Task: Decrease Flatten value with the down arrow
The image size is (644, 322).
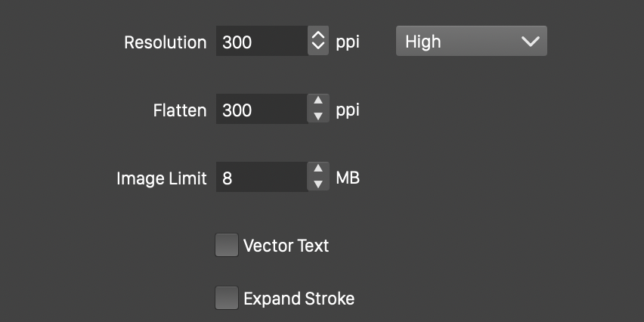Action: pyautogui.click(x=318, y=116)
